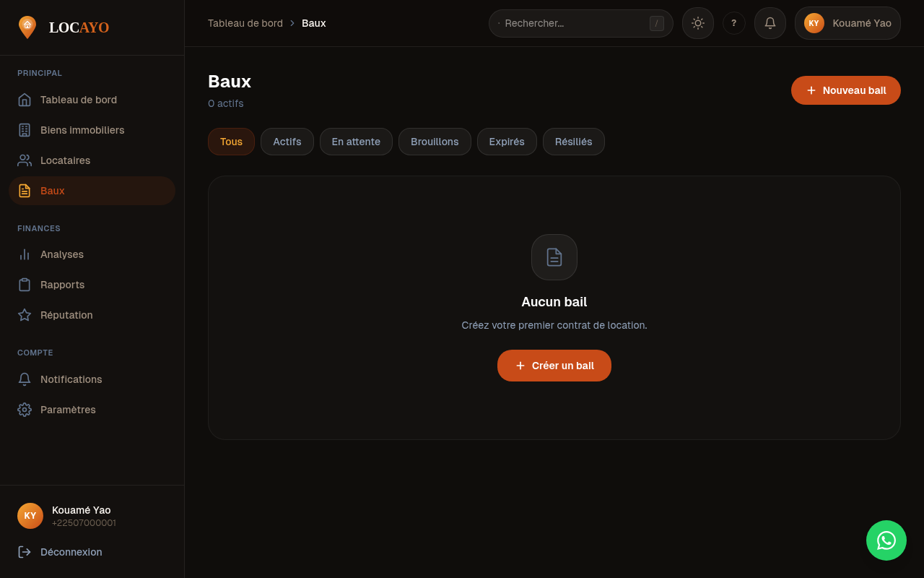This screenshot has height=578, width=924.
Task: Open the Réputation star item
Action: point(66,315)
